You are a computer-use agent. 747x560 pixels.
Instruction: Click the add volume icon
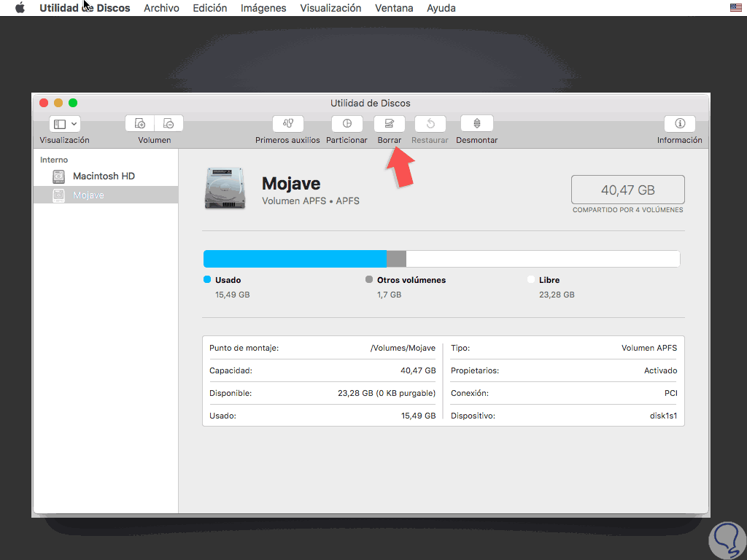(140, 124)
